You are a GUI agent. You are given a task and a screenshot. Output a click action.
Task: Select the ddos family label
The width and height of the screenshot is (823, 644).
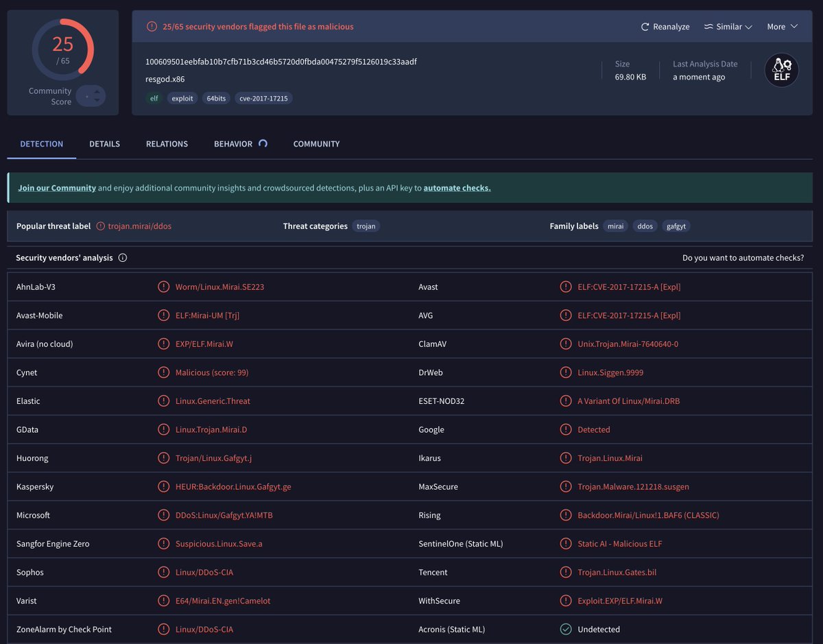coord(645,226)
